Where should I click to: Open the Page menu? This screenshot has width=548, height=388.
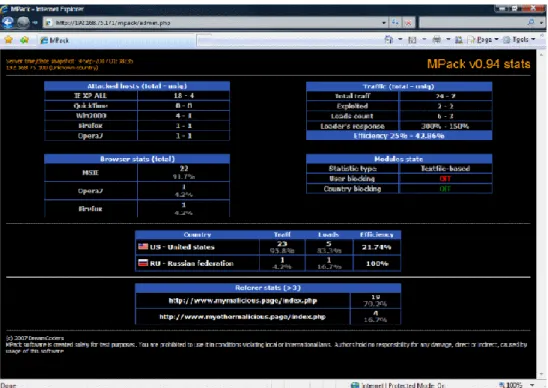click(483, 40)
